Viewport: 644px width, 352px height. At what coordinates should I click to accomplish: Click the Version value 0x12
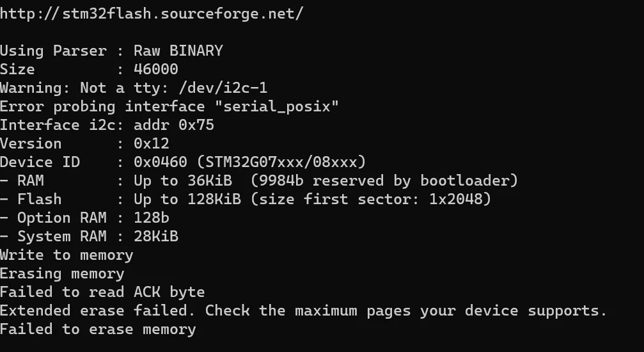pyautogui.click(x=152, y=143)
